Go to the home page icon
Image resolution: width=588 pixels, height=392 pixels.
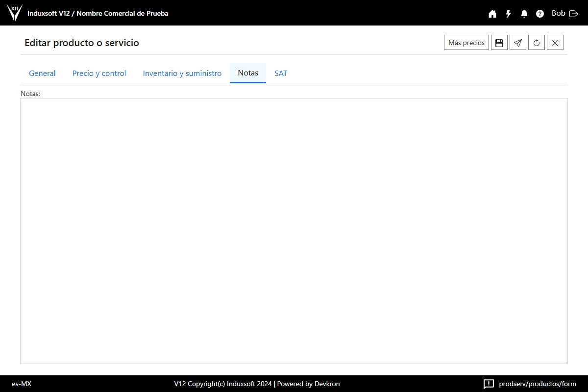[492, 14]
